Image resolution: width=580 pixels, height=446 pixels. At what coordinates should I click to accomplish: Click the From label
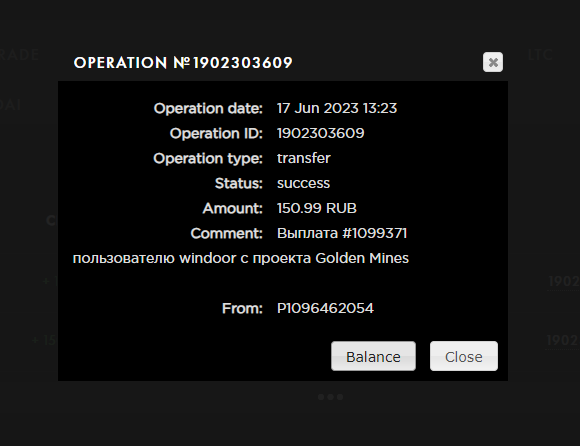(x=242, y=308)
